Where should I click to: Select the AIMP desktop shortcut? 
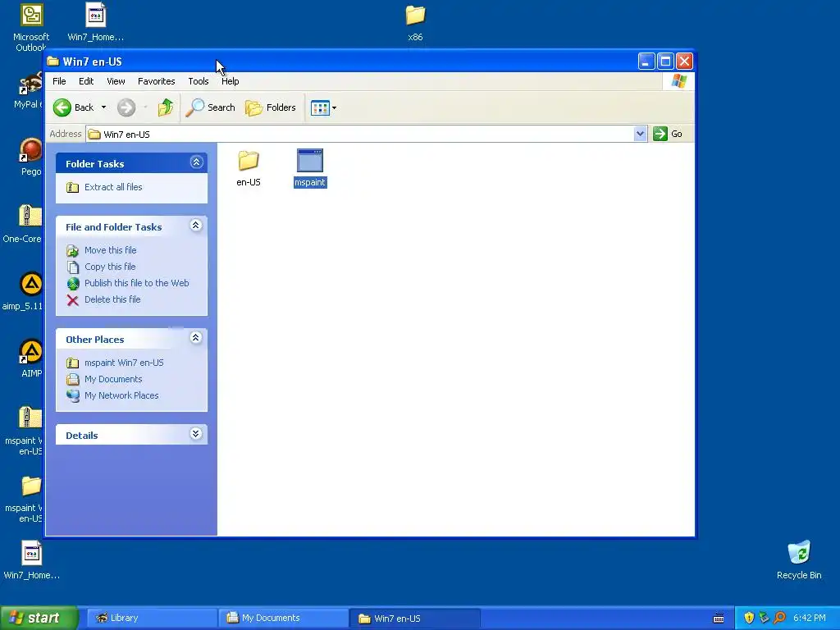[31, 358]
